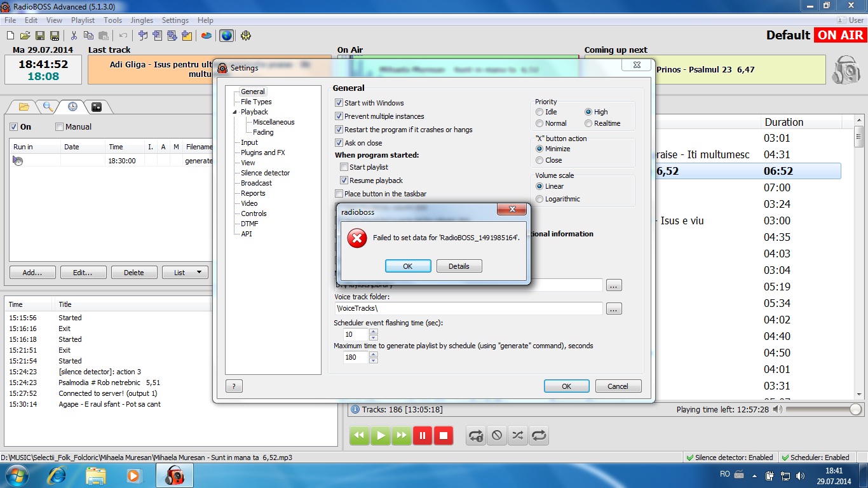Select Realtime priority radio button
Viewport: 868px width, 488px height.
click(588, 123)
